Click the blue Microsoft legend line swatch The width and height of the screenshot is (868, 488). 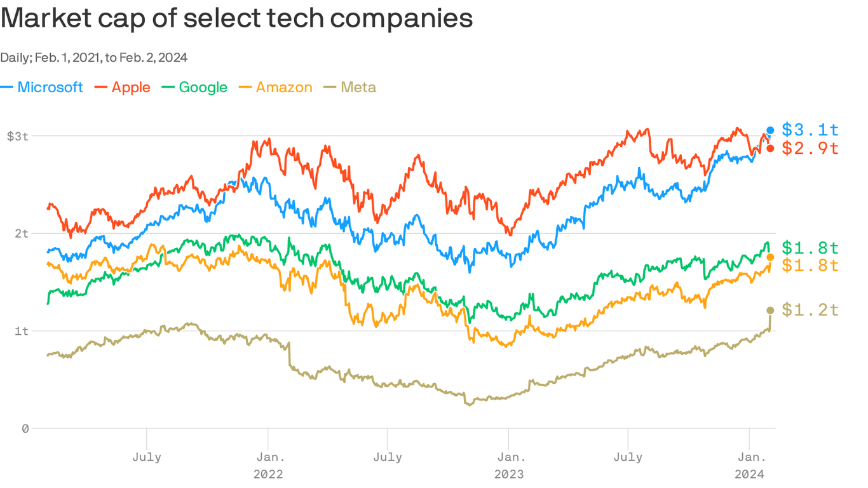click(x=7, y=88)
